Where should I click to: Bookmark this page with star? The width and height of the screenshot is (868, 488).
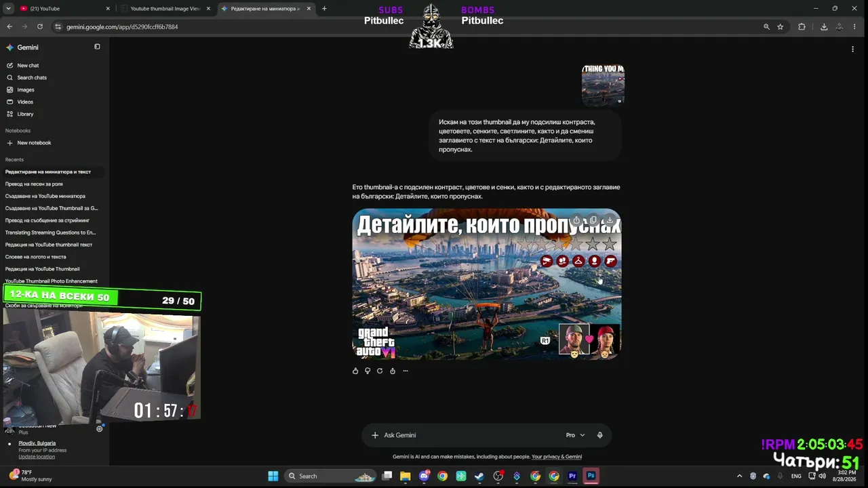(781, 26)
